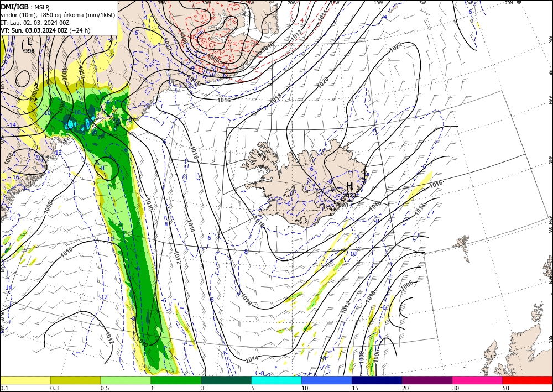Click the '0.5' legend value label
The width and height of the screenshot is (553, 392).
(105, 388)
